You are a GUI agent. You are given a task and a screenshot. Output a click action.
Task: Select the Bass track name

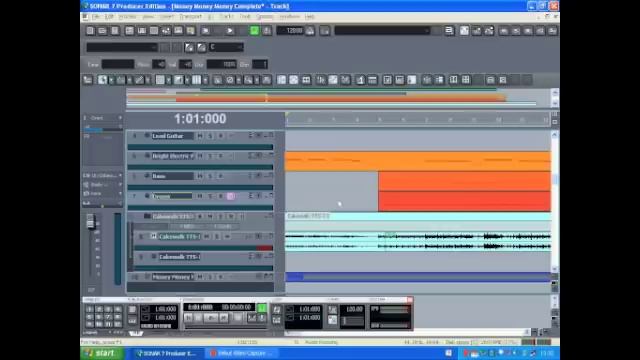click(172, 176)
